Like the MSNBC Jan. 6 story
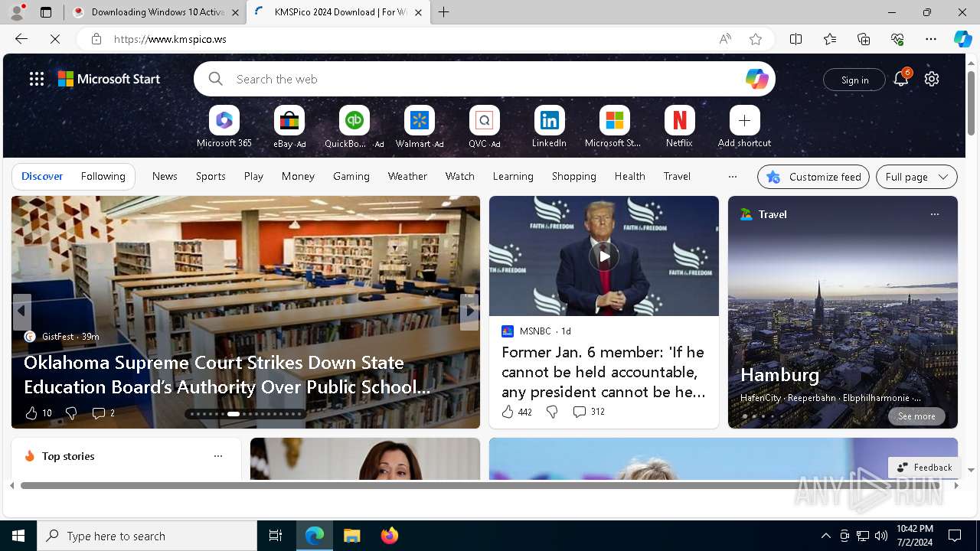Viewport: 980px width, 551px height. (x=508, y=412)
